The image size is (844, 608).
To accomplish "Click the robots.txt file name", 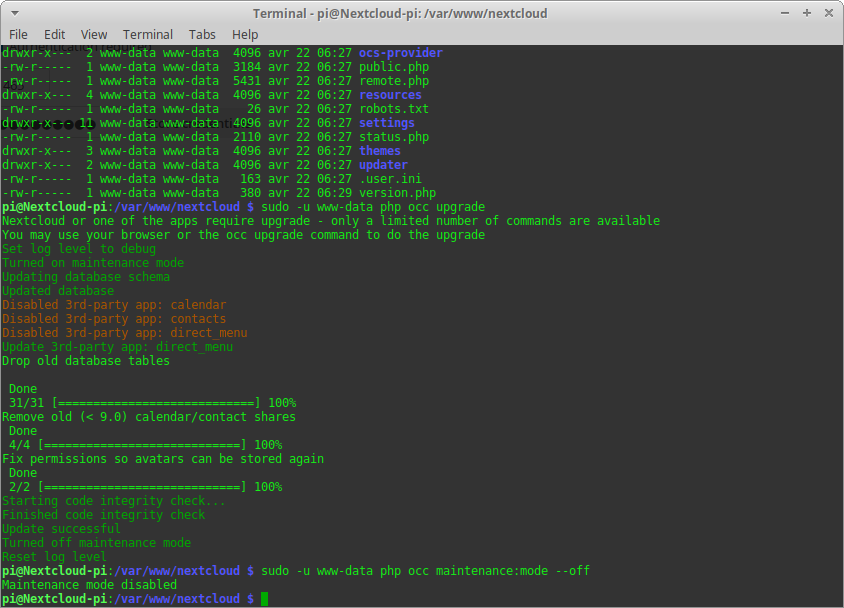I will coord(394,109).
